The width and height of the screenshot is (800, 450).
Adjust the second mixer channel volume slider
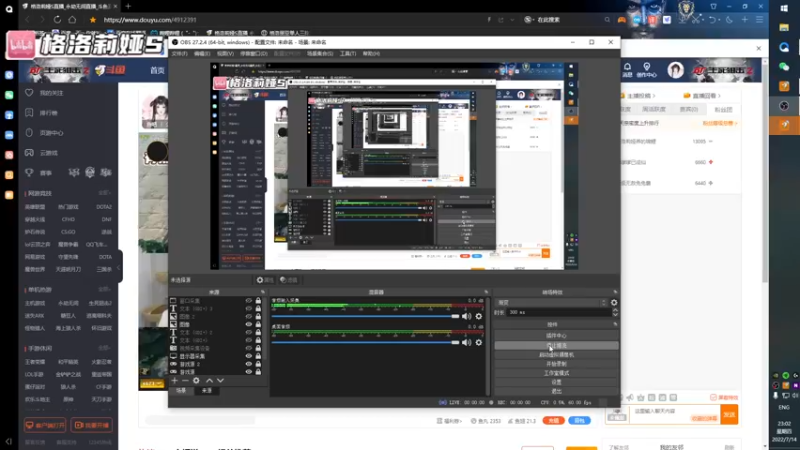(x=365, y=342)
